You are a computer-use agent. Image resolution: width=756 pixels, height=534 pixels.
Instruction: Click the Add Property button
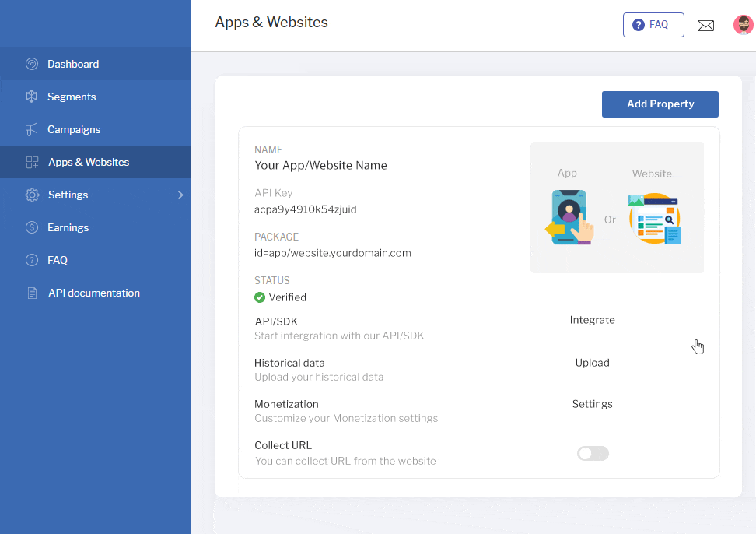pos(660,104)
